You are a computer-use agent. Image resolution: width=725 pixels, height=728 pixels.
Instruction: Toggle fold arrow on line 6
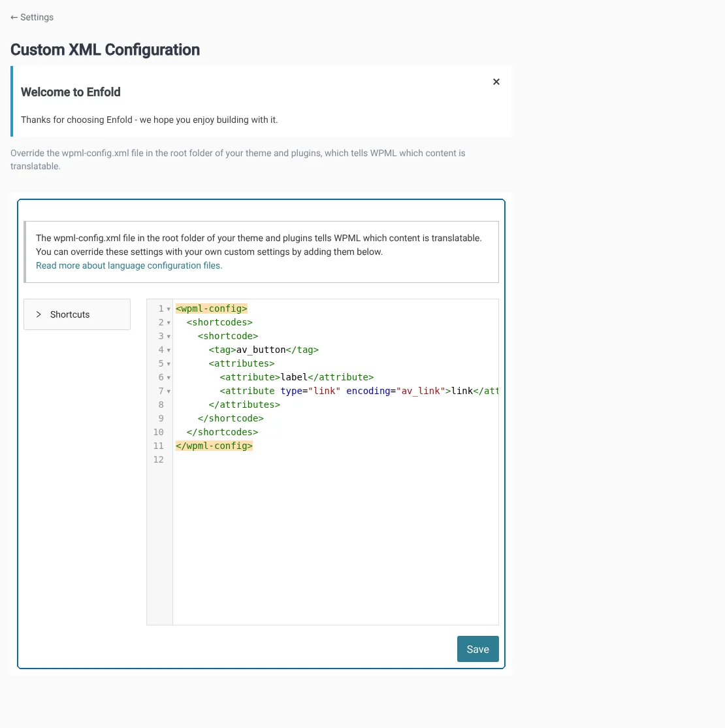coord(169,378)
